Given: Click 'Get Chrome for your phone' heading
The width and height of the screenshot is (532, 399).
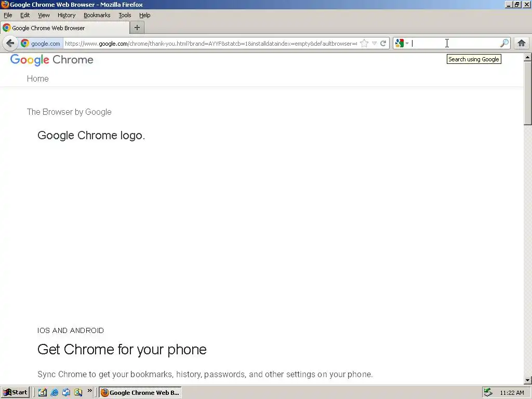Looking at the screenshot, I should tap(122, 350).
